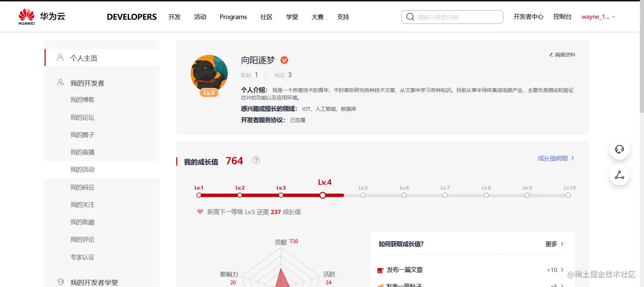Click the Lv.10 marker on level bar
The height and width of the screenshot is (287, 644).
[x=568, y=195]
